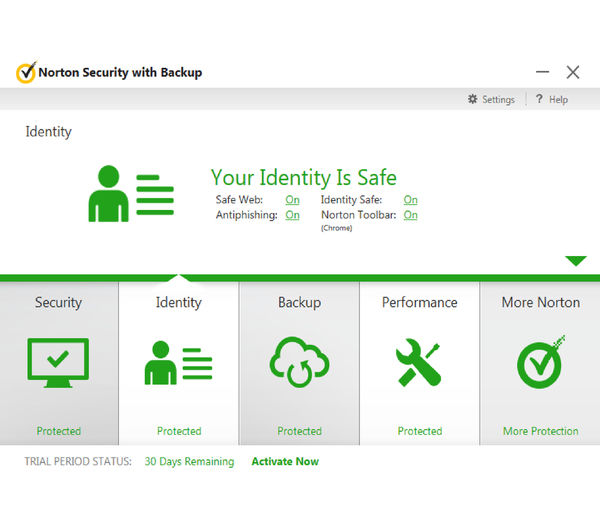Click the TRIAL PERIOD STATUS label

(x=78, y=462)
